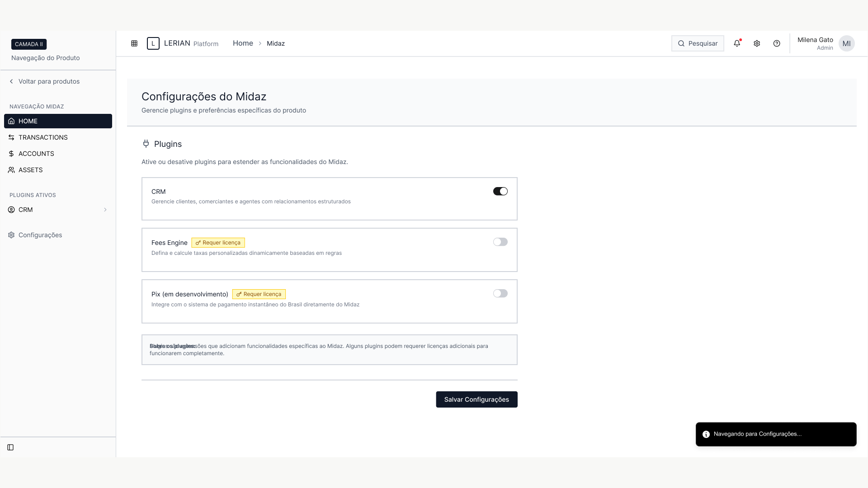Click the Milena Gato user name
Viewport: 868px width, 488px height.
click(x=815, y=40)
